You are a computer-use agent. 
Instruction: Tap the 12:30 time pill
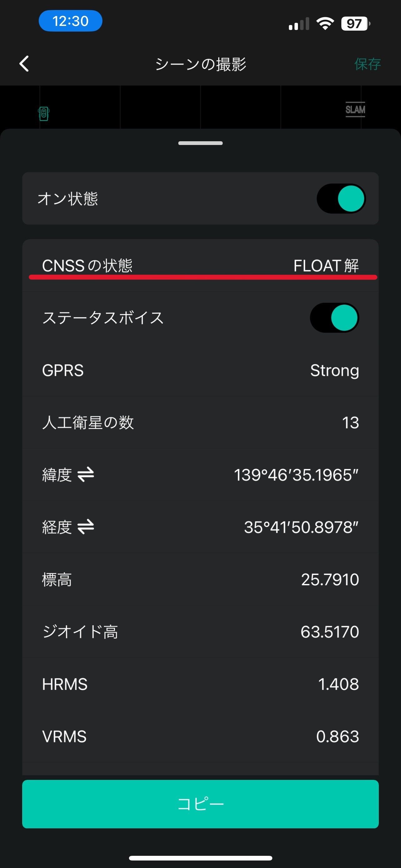70,21
